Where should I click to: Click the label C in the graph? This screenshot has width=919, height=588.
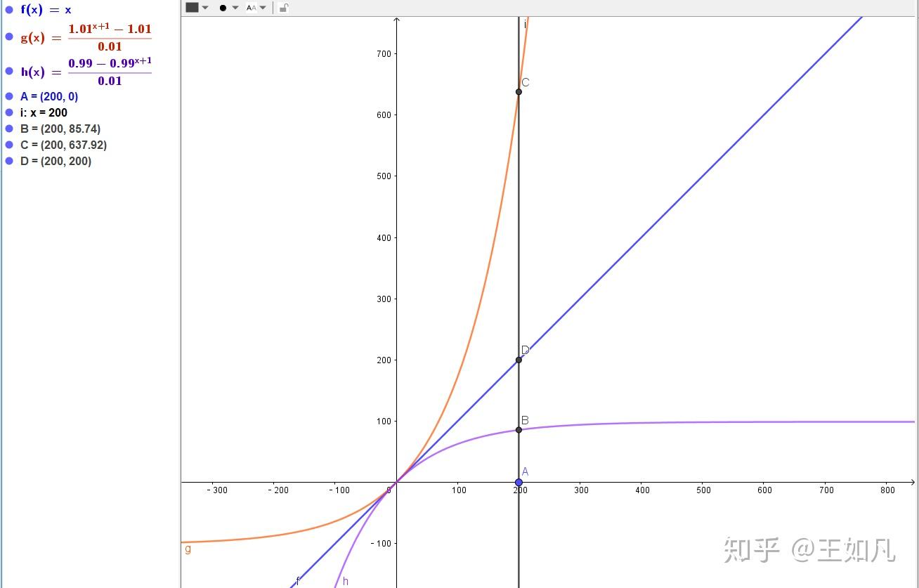[x=526, y=82]
